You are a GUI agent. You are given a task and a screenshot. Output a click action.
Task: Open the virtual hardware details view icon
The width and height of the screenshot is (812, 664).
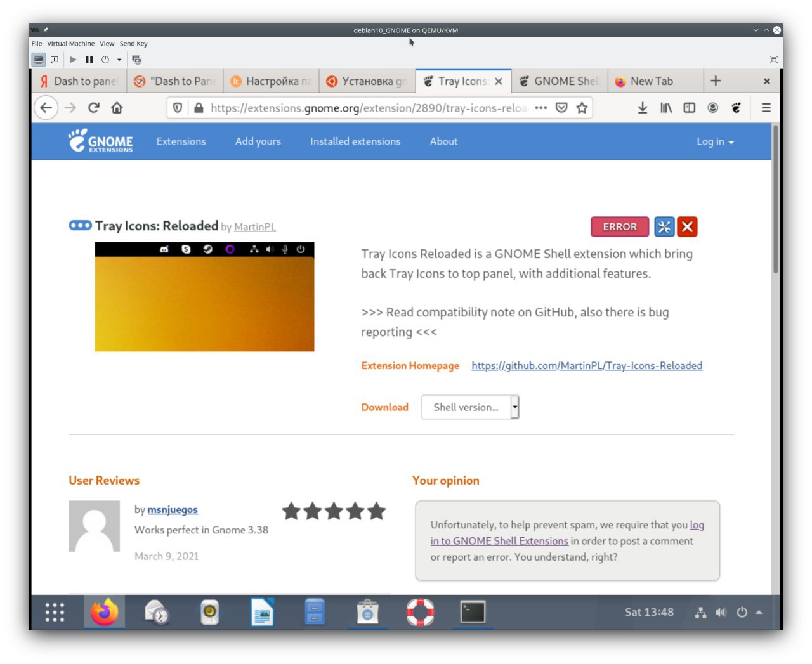click(55, 60)
